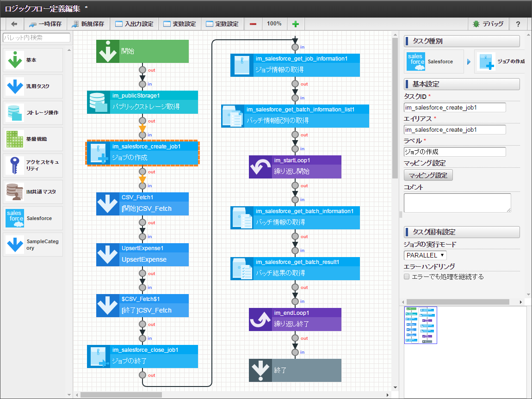The image size is (532, 399).
Task: Expand the 基本 palette category
Action: 33,60
